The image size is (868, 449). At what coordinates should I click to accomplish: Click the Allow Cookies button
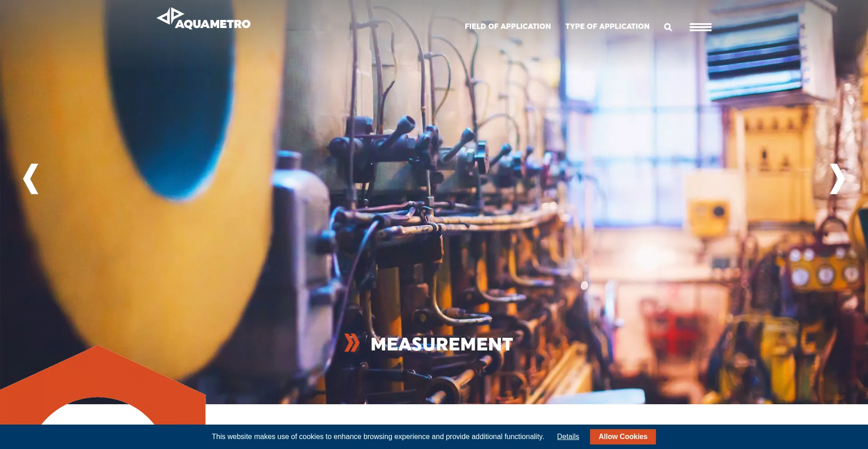coord(623,437)
